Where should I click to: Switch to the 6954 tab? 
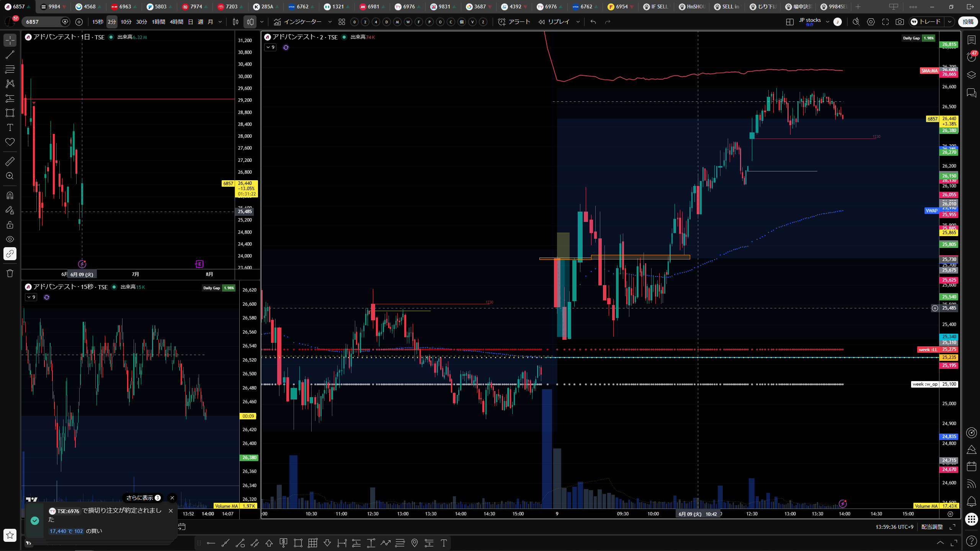pyautogui.click(x=621, y=7)
